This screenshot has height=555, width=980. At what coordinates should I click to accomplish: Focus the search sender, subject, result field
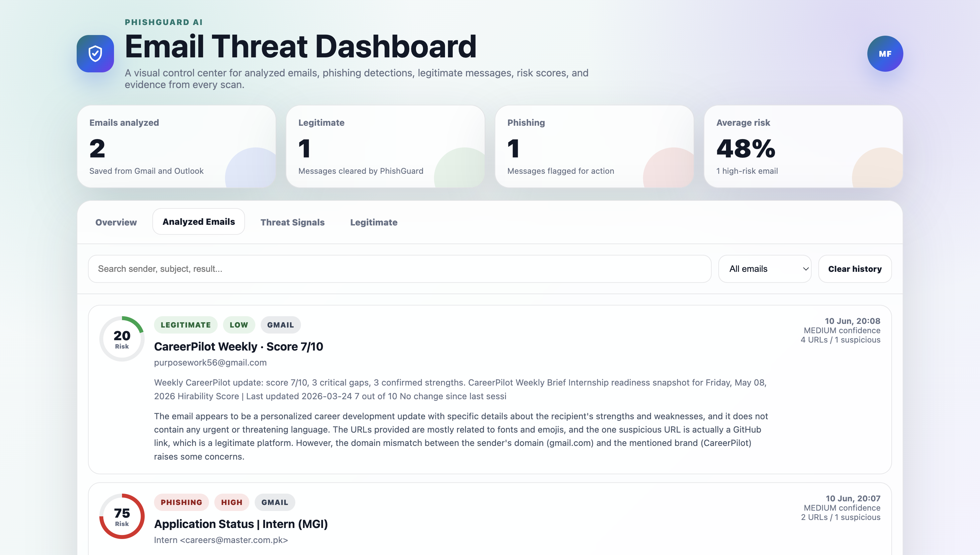point(400,269)
